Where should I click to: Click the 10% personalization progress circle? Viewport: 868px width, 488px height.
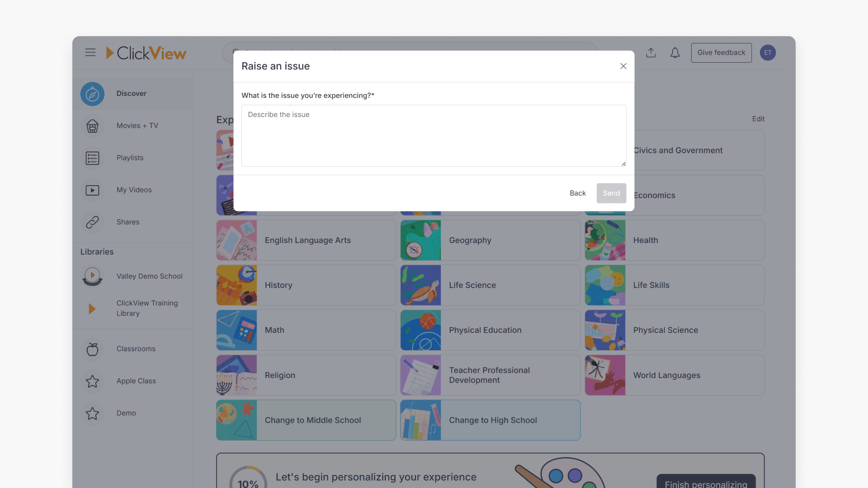[247, 483]
